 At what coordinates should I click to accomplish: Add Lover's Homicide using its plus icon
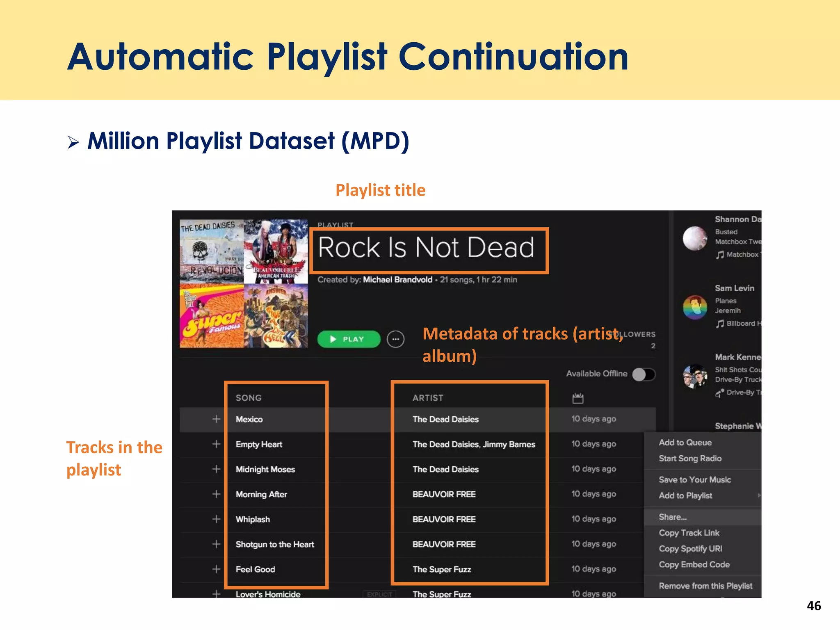click(x=216, y=594)
